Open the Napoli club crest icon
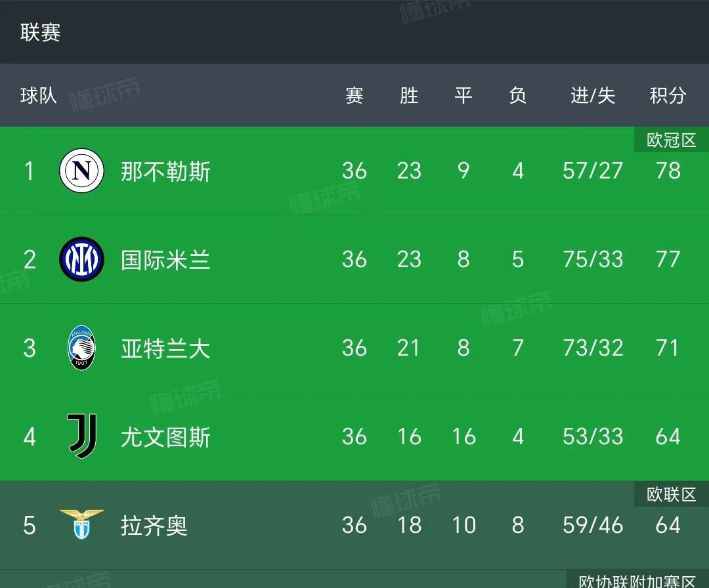Viewport: 709px width, 588px height. tap(82, 171)
